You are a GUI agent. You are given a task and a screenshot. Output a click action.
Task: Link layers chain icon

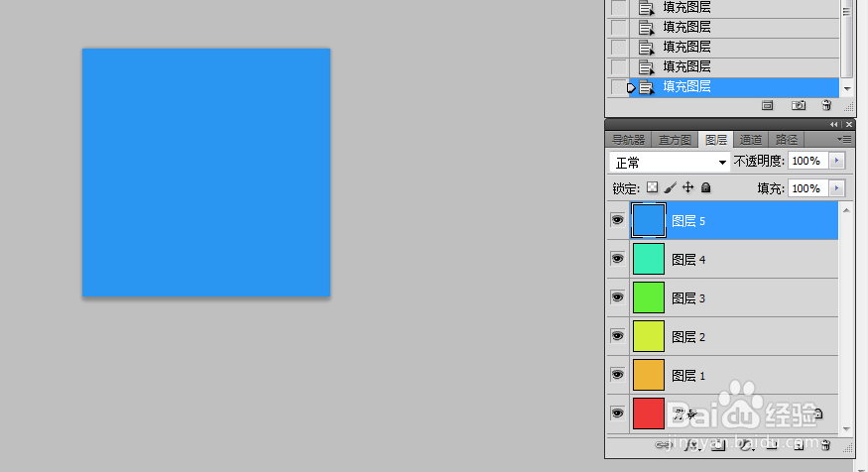[x=663, y=445]
